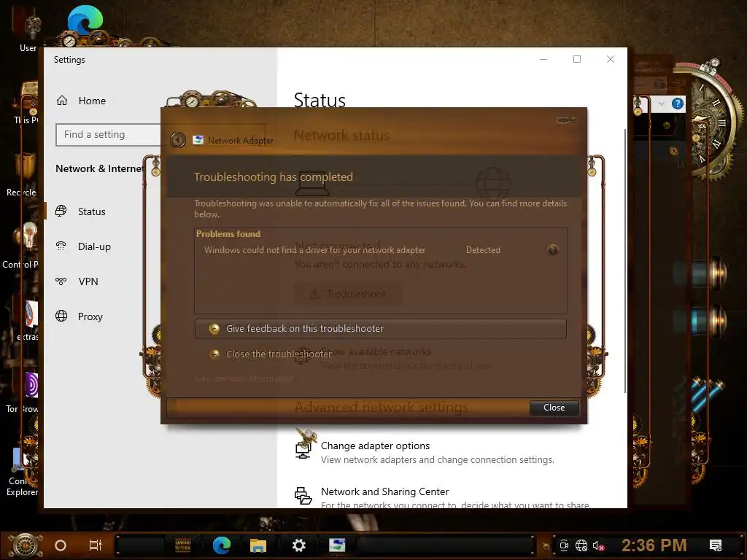This screenshot has height=560, width=747.
Task: Select the Status globe icon in sidebar
Action: pyautogui.click(x=61, y=211)
